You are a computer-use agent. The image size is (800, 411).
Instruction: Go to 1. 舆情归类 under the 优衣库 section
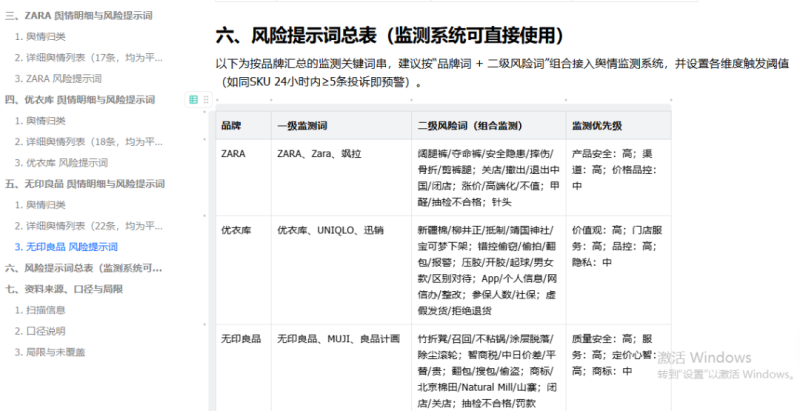[40, 121]
